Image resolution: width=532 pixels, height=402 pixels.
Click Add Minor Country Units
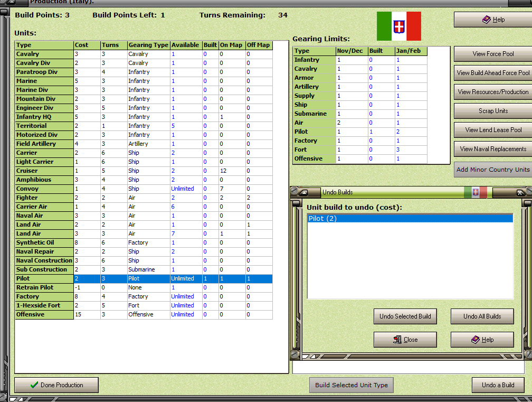(492, 170)
